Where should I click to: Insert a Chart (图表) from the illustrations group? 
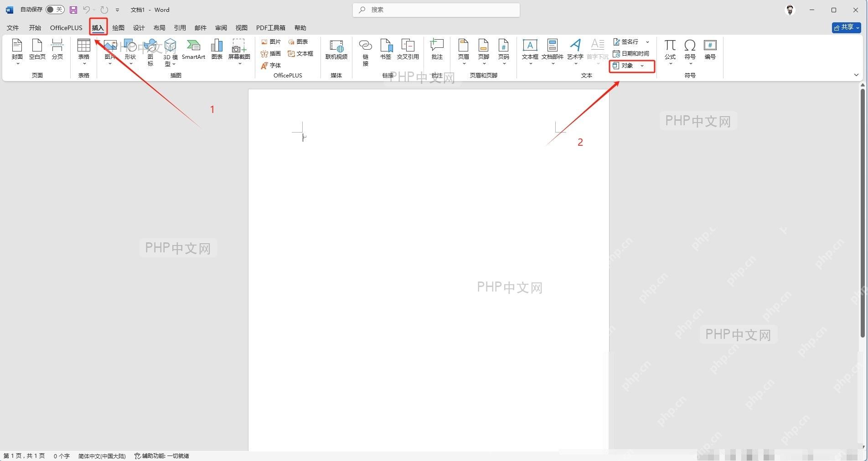click(217, 50)
